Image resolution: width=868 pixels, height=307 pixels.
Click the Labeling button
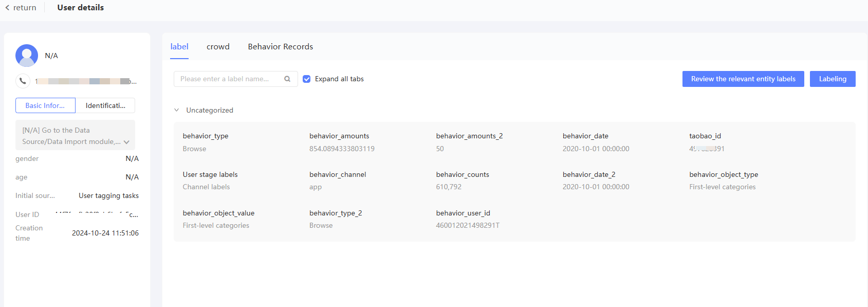[x=832, y=79]
